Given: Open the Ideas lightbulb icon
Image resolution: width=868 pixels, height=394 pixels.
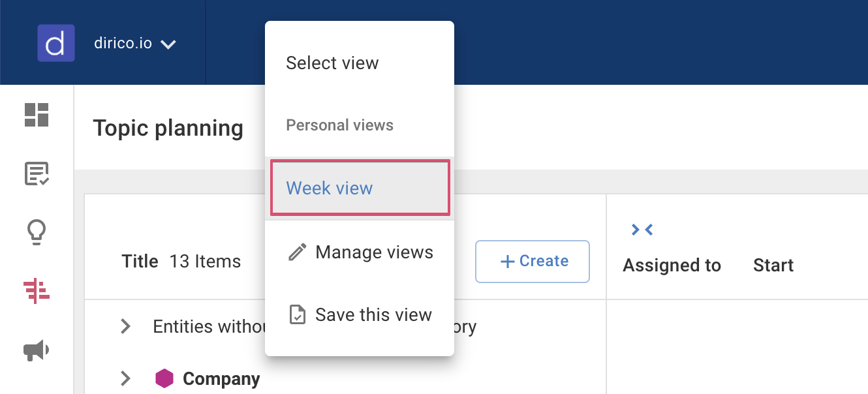Looking at the screenshot, I should click(36, 232).
